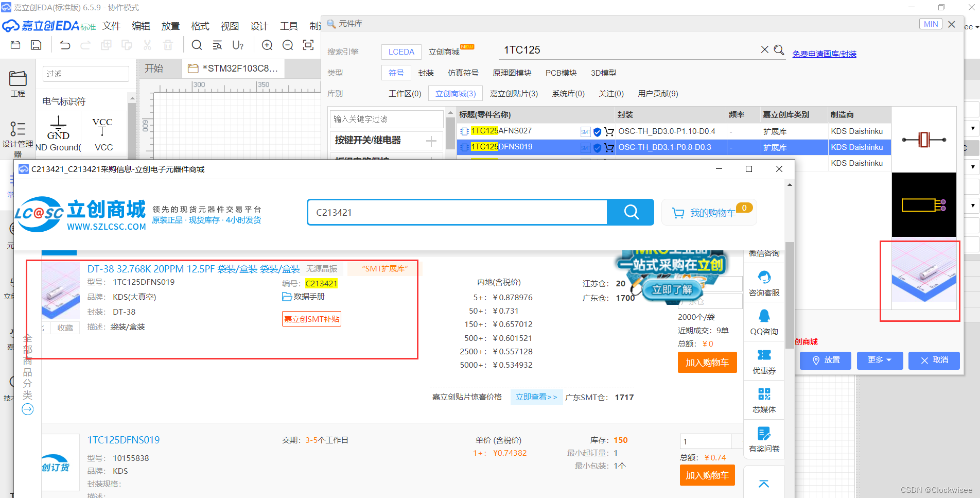Image resolution: width=980 pixels, height=498 pixels.
Task: Select 3D模型 type tab
Action: [x=603, y=73]
